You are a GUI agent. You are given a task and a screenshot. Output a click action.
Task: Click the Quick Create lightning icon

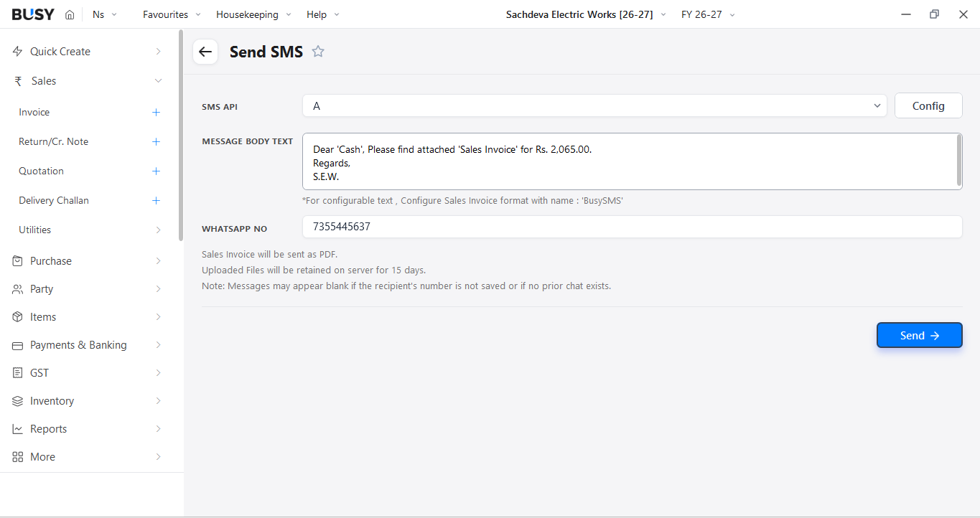click(x=18, y=52)
